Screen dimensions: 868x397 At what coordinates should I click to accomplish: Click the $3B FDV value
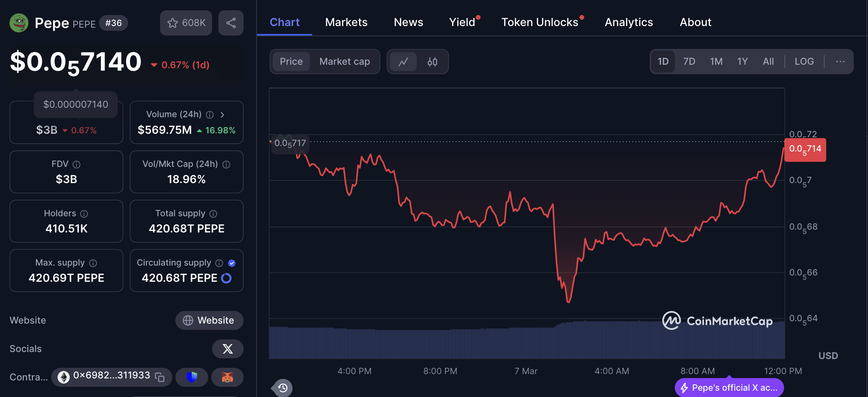click(x=66, y=180)
